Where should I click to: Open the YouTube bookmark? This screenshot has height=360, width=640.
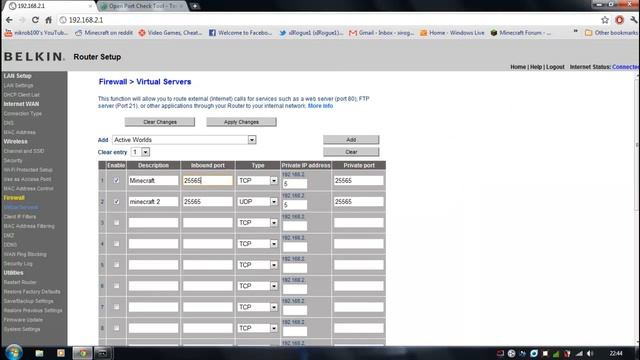click(x=36, y=33)
